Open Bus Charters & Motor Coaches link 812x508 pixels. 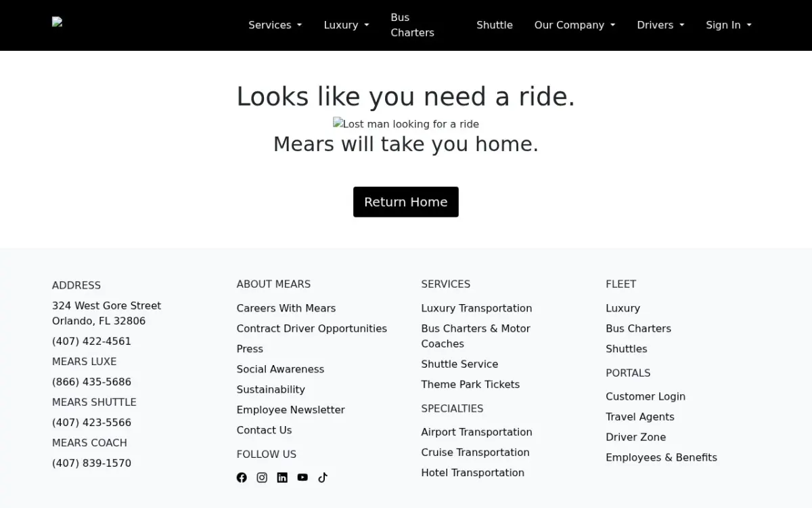tap(476, 336)
